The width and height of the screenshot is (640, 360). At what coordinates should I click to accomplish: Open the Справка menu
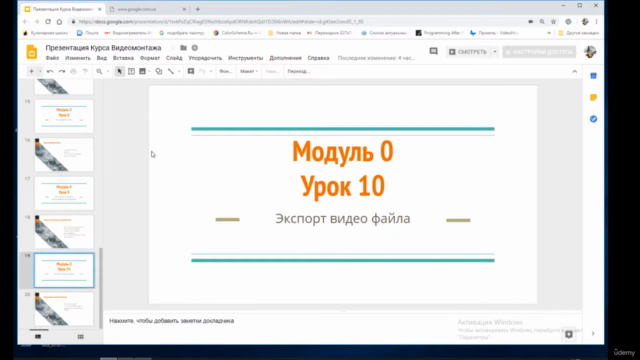[x=318, y=58]
